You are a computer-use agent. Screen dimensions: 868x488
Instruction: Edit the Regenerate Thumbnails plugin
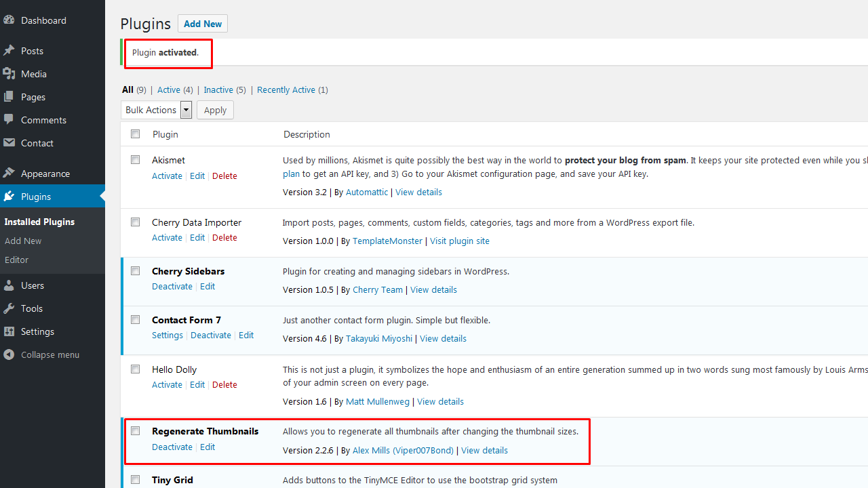tap(208, 447)
